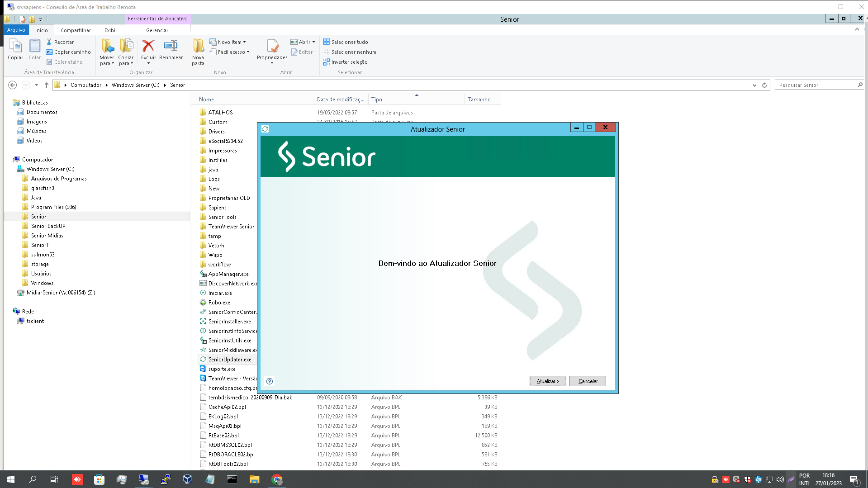Select Iniciar.exe in the file list
868x488 pixels.
[x=220, y=293]
